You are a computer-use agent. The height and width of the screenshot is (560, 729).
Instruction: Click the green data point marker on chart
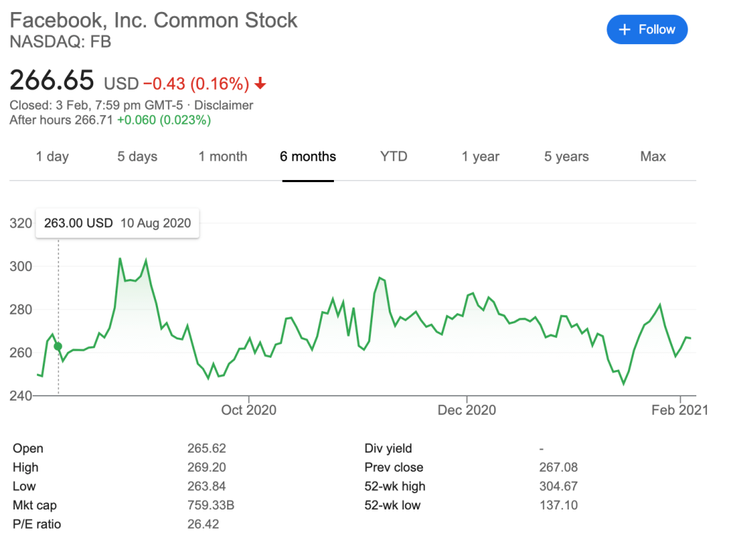tap(58, 347)
